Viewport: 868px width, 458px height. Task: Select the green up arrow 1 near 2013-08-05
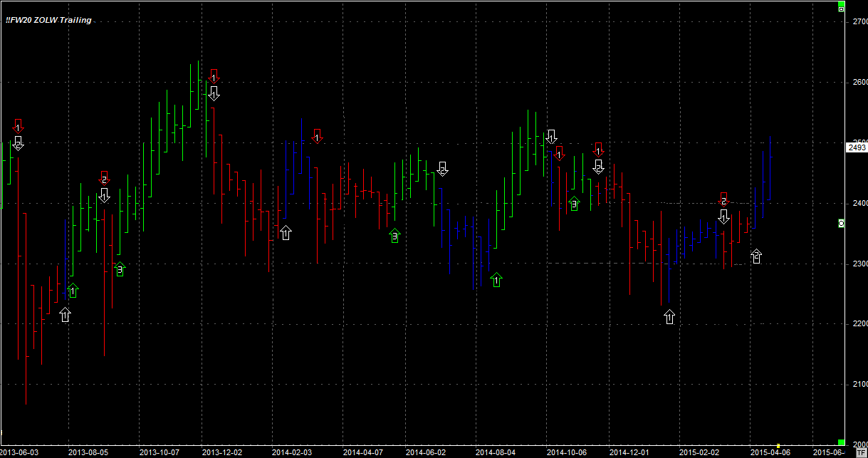point(73,291)
